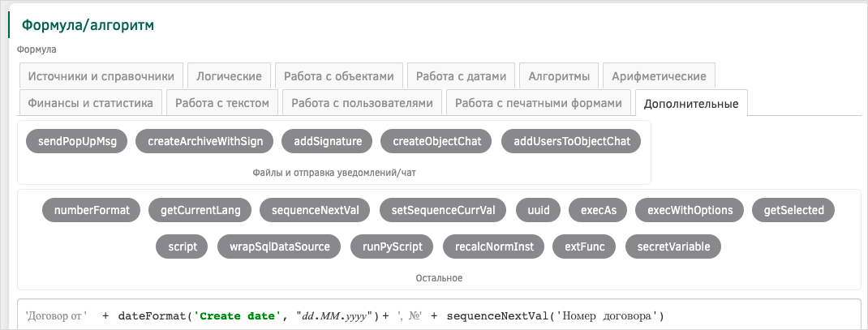The image size is (868, 330).
Task: Insert the sendPopUpMsg function
Action: click(x=77, y=141)
